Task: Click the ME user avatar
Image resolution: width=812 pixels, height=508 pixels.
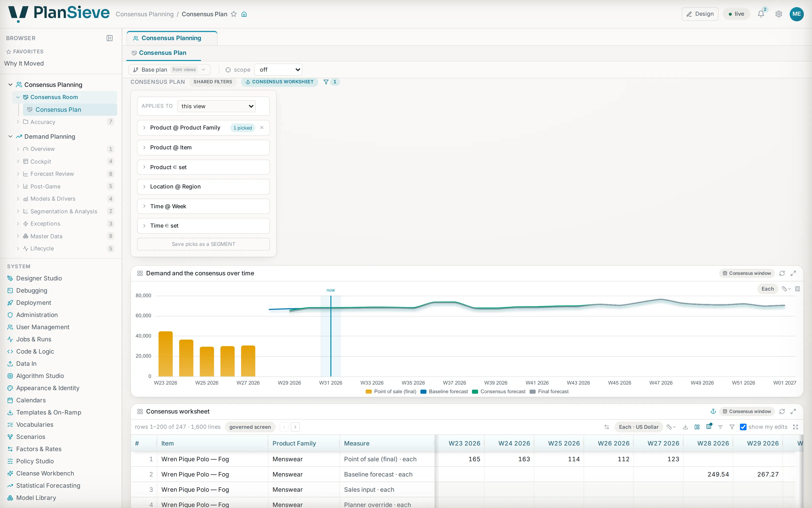Action: [797, 14]
